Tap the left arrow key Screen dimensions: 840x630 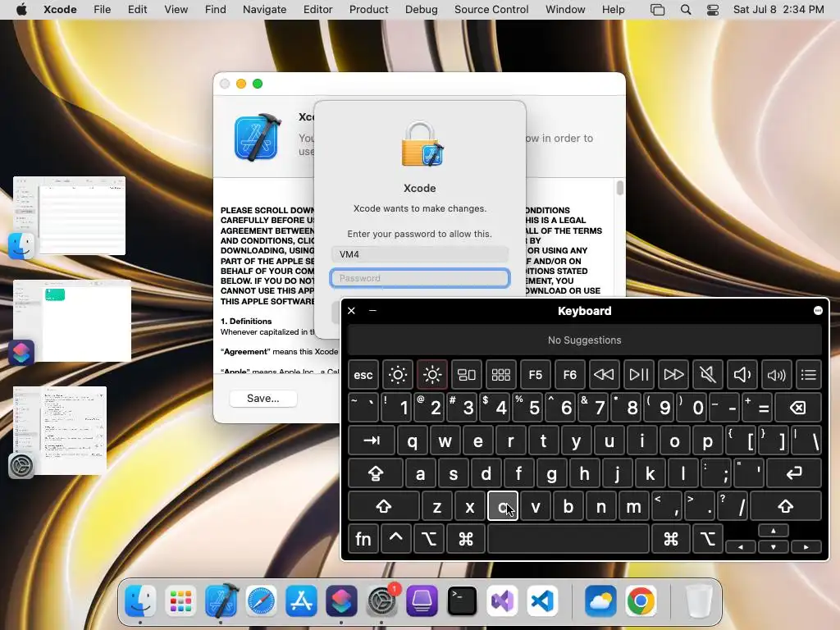741,546
